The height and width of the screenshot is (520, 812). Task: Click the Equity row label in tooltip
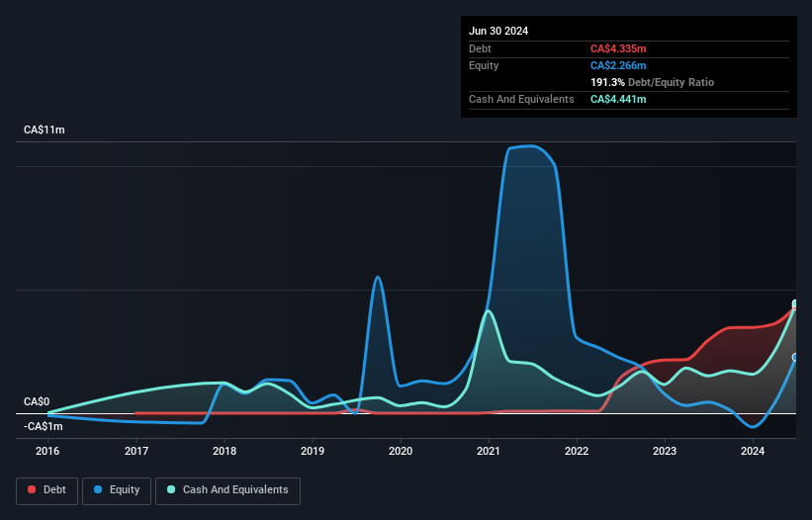point(484,65)
